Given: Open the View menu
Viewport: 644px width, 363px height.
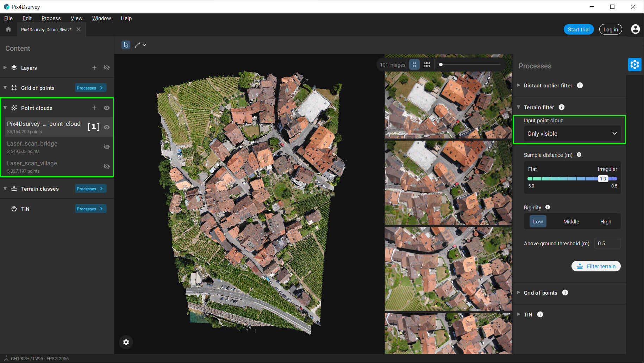Looking at the screenshot, I should pyautogui.click(x=76, y=18).
